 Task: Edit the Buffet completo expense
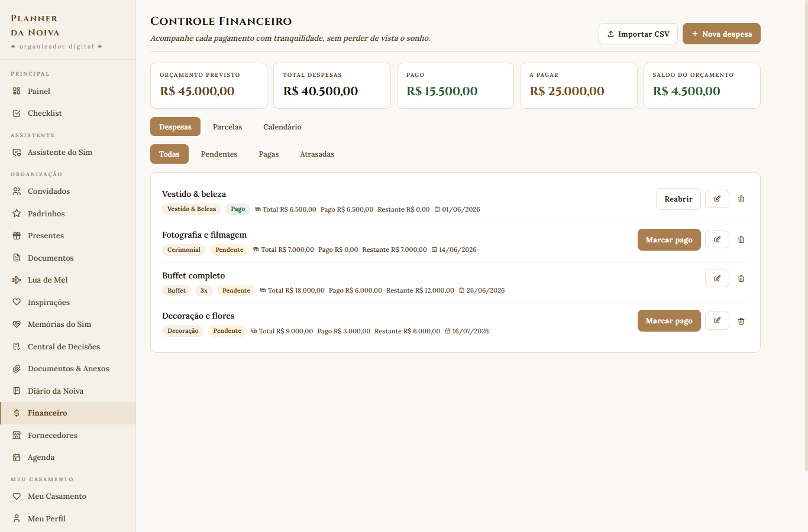pos(717,278)
